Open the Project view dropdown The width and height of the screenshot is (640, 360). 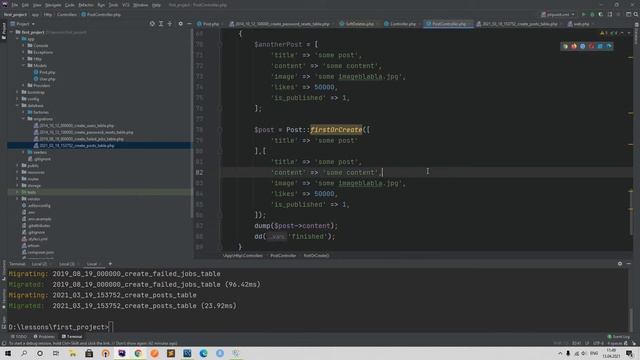pos(23,24)
